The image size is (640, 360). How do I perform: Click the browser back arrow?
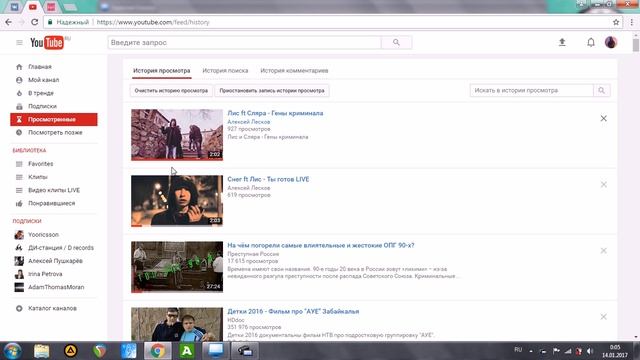(x=9, y=22)
